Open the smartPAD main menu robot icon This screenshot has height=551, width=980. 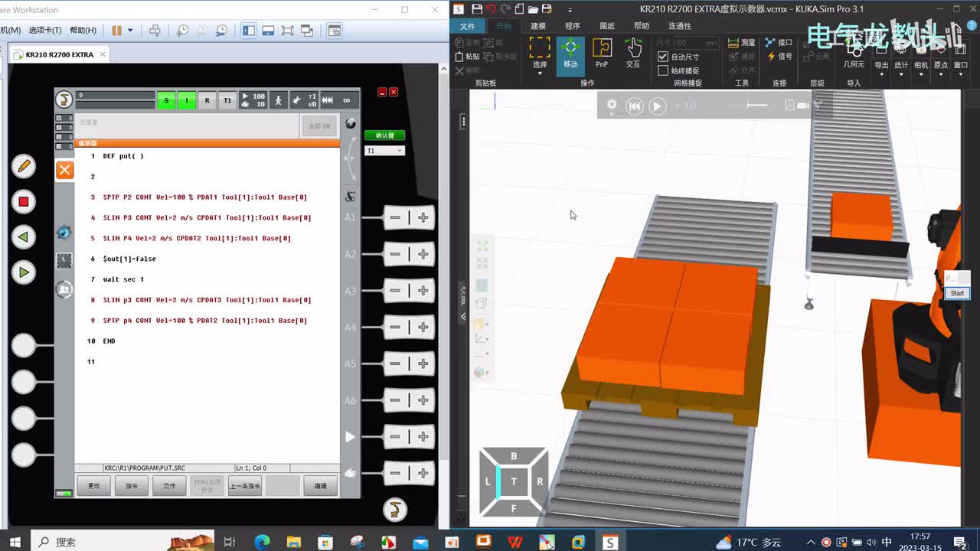tap(65, 100)
